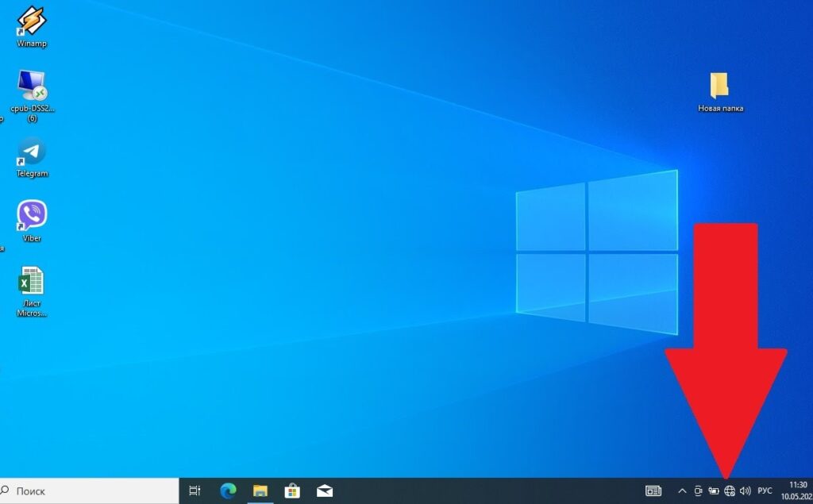Expand the hidden tray icons chevron

(682, 491)
